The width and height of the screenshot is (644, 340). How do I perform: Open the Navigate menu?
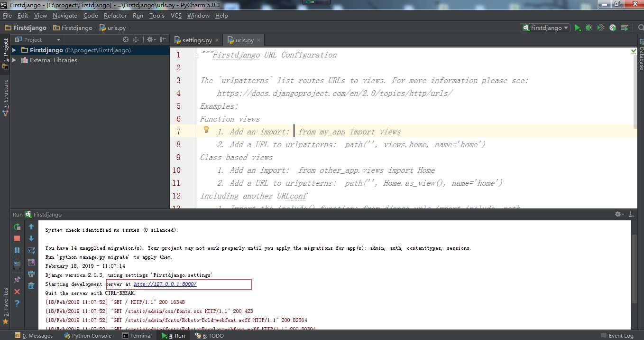click(x=65, y=16)
